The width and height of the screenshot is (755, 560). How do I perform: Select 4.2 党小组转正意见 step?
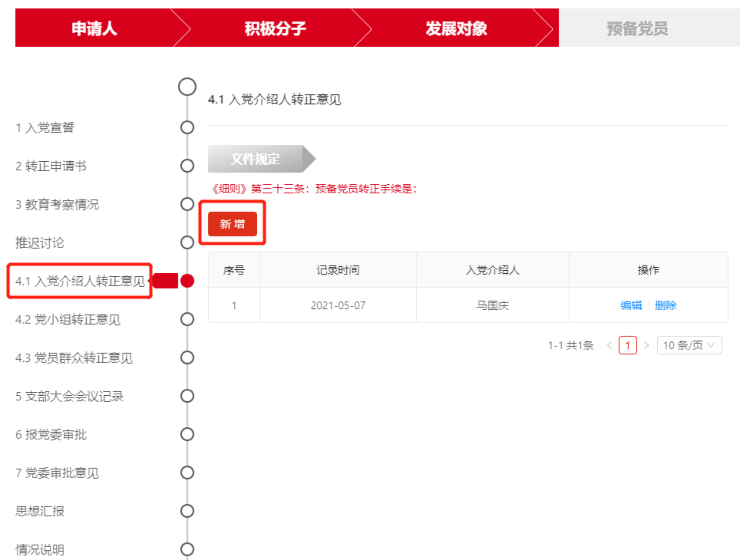tap(68, 319)
